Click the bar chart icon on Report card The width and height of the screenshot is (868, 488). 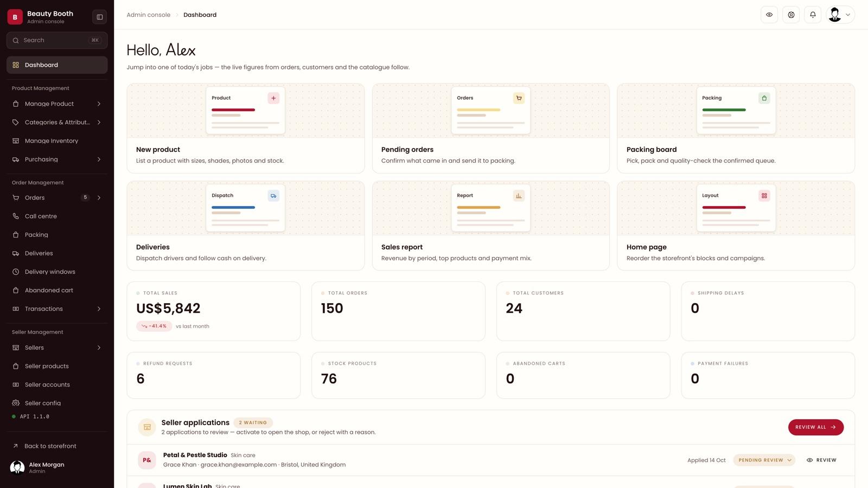519,196
